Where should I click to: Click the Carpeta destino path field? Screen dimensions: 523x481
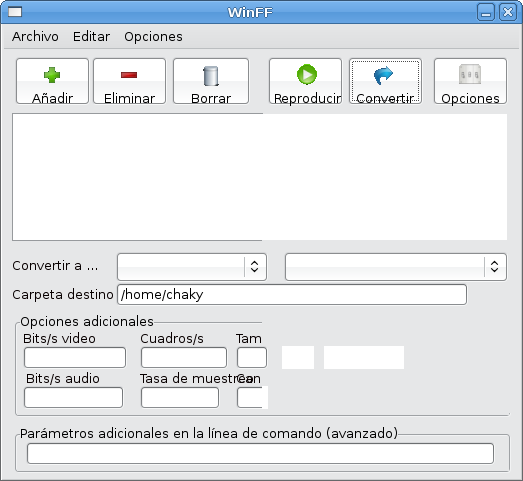coord(292,295)
